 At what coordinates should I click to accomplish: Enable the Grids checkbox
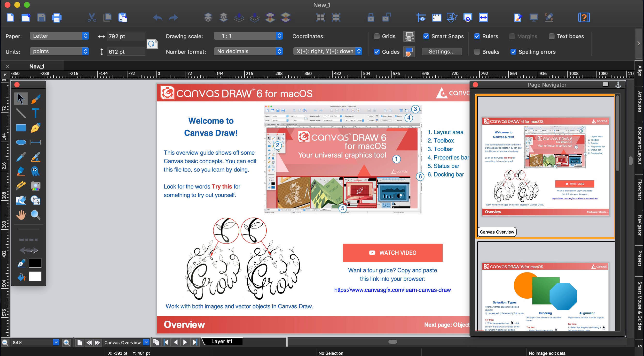tap(377, 37)
